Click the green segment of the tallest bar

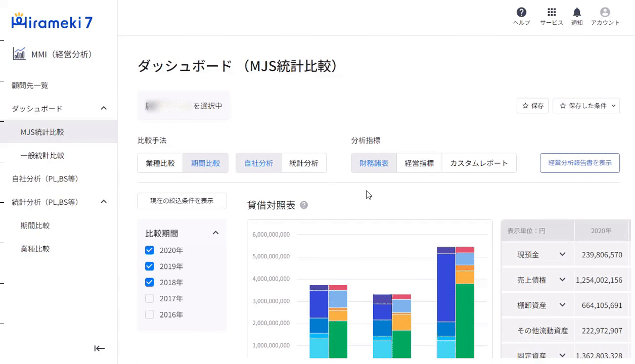tap(465, 321)
